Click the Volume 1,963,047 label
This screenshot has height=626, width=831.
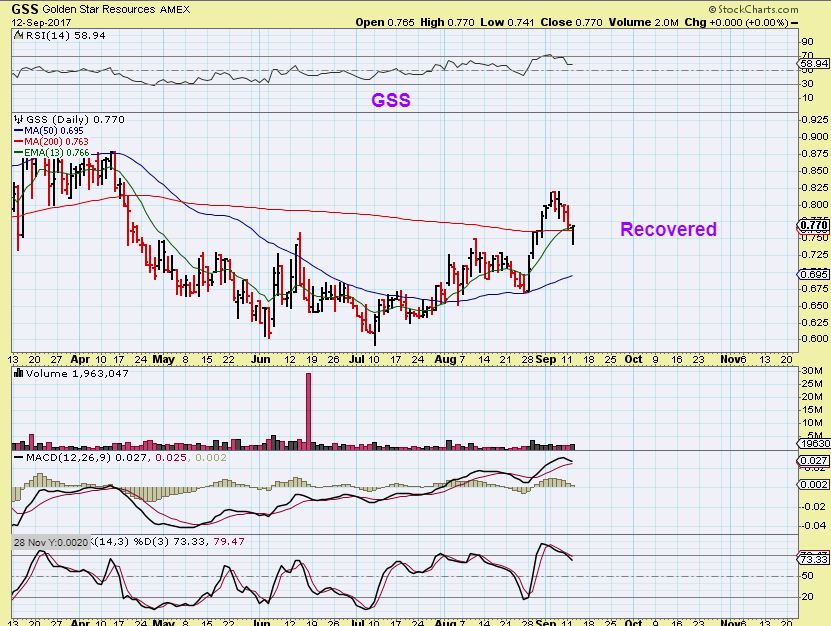click(72, 374)
